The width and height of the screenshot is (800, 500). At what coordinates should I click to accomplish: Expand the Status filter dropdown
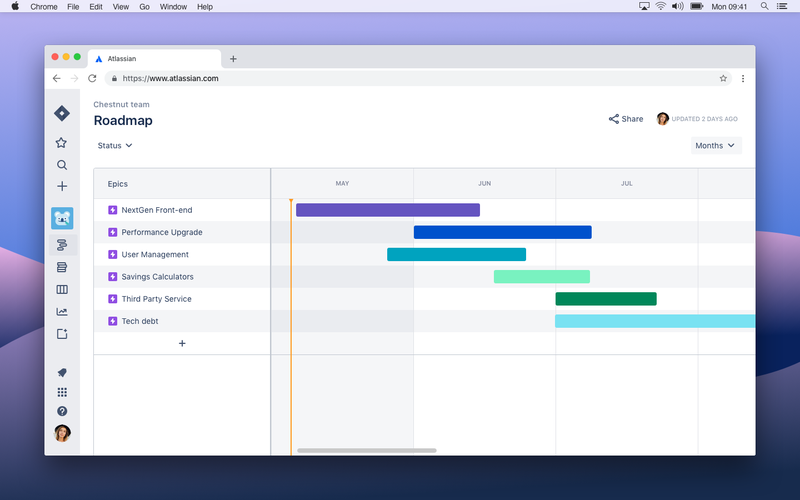pyautogui.click(x=115, y=145)
